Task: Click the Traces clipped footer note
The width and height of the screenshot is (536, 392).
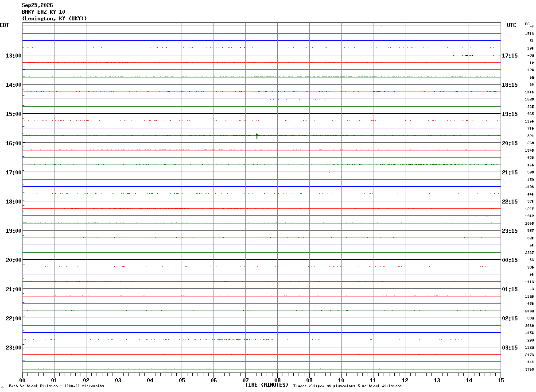Action: [347, 386]
